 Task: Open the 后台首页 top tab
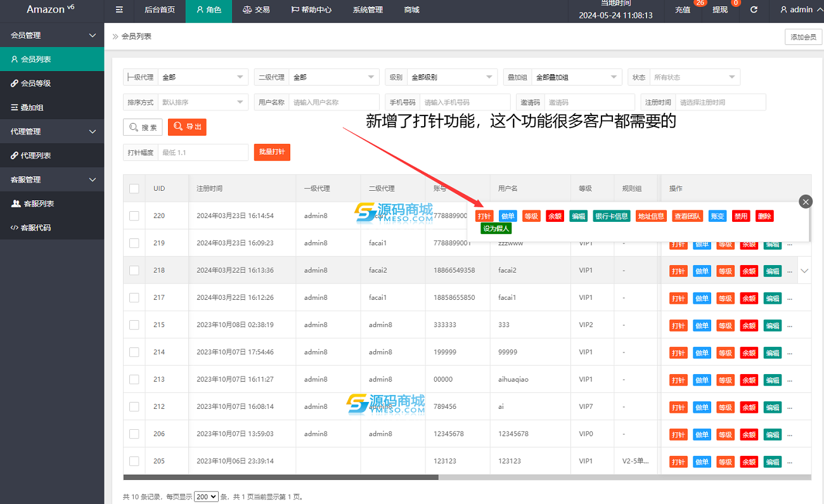[160, 10]
